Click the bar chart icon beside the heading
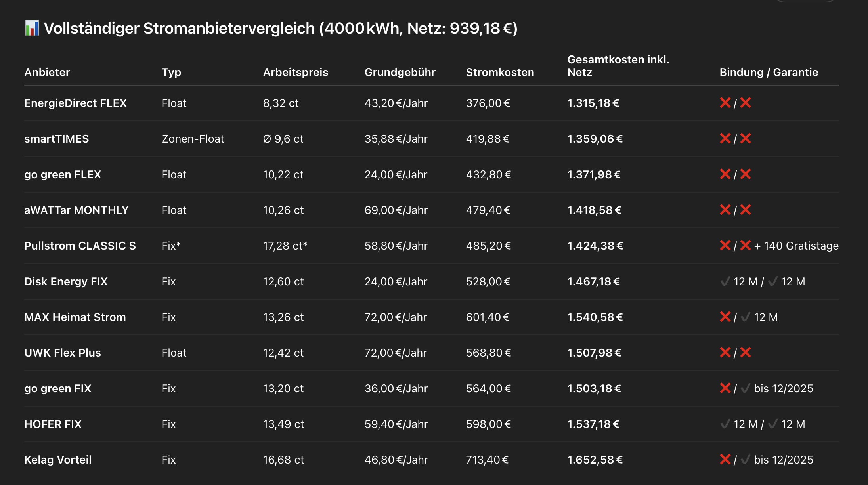 point(32,28)
